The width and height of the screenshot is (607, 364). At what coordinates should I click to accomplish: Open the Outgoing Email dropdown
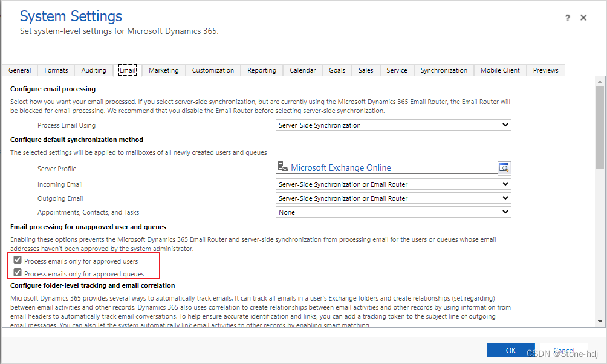[x=394, y=198]
